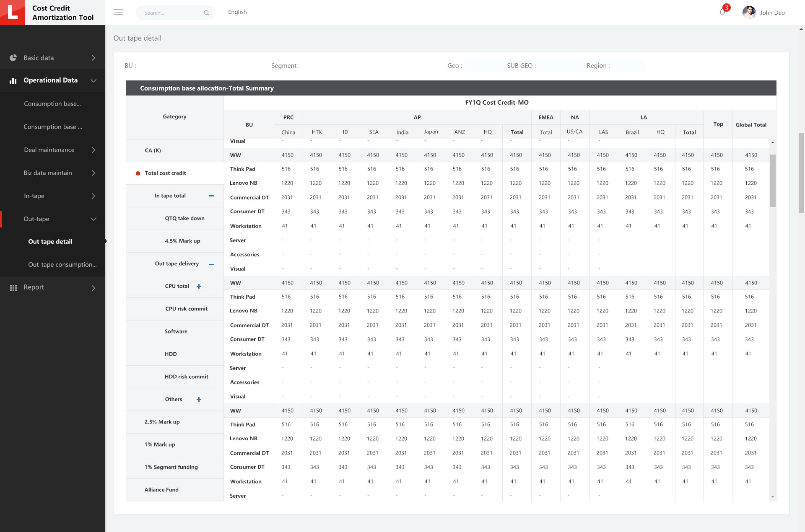The image size is (805, 532).
Task: Click the Global Total column header
Action: coord(750,125)
